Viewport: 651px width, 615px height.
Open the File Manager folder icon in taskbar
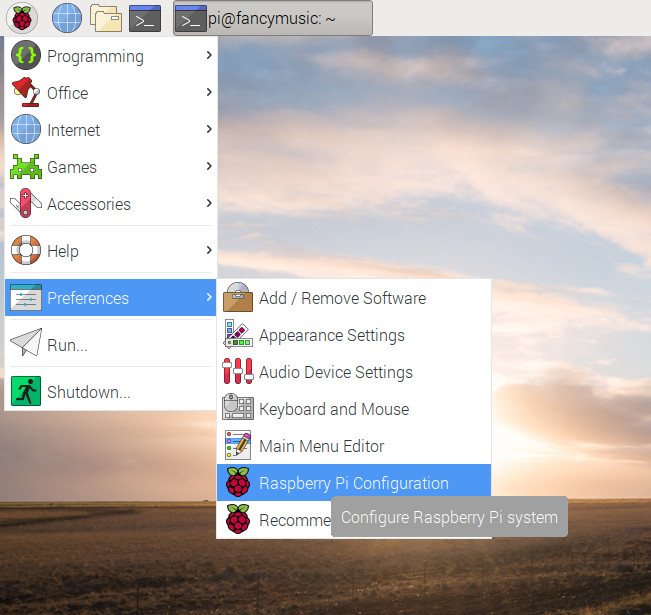coord(106,18)
